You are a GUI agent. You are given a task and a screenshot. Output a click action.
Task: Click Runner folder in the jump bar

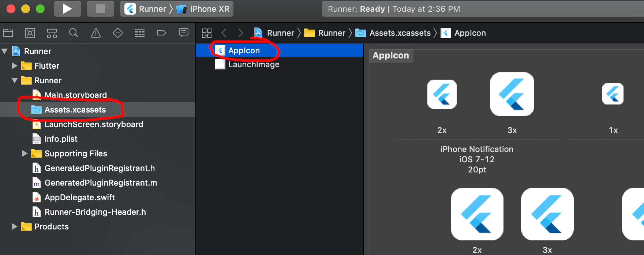coord(325,33)
